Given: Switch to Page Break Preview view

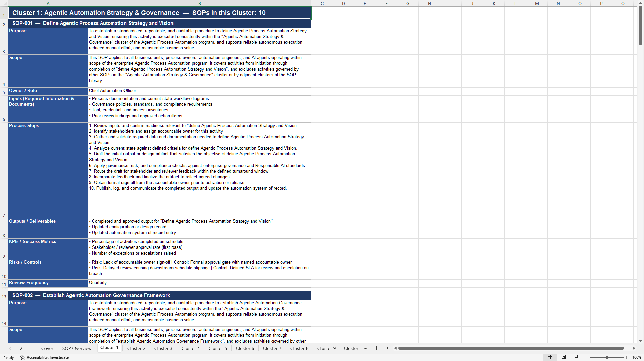Looking at the screenshot, I should 577,357.
